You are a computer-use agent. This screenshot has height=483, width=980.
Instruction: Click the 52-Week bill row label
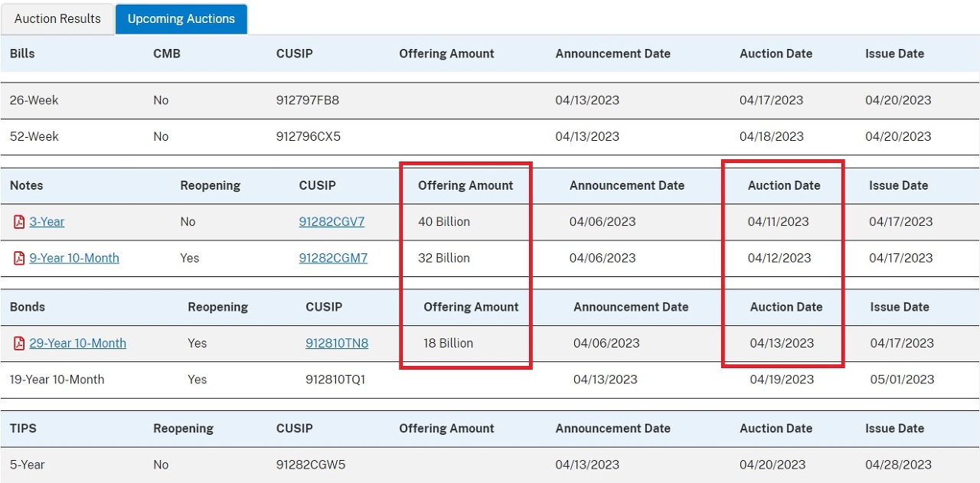coord(34,136)
